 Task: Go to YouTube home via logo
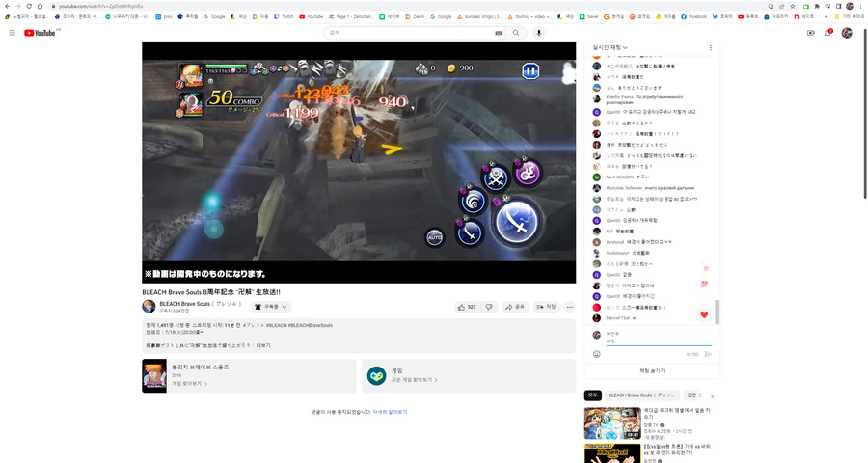point(40,33)
